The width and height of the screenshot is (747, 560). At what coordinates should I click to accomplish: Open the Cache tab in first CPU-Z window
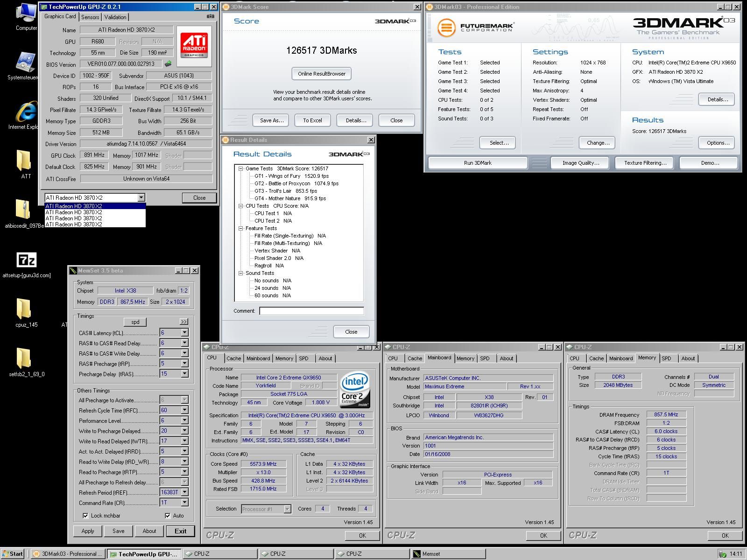click(234, 358)
